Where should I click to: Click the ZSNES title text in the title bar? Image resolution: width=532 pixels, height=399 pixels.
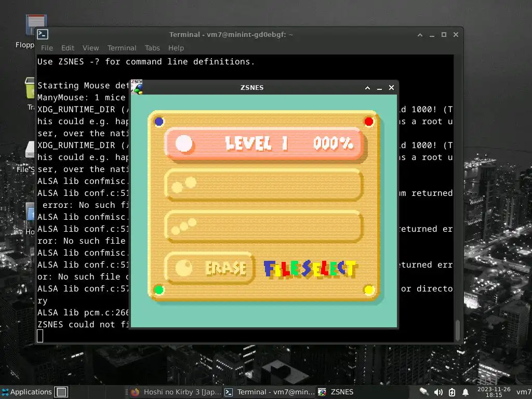click(252, 87)
